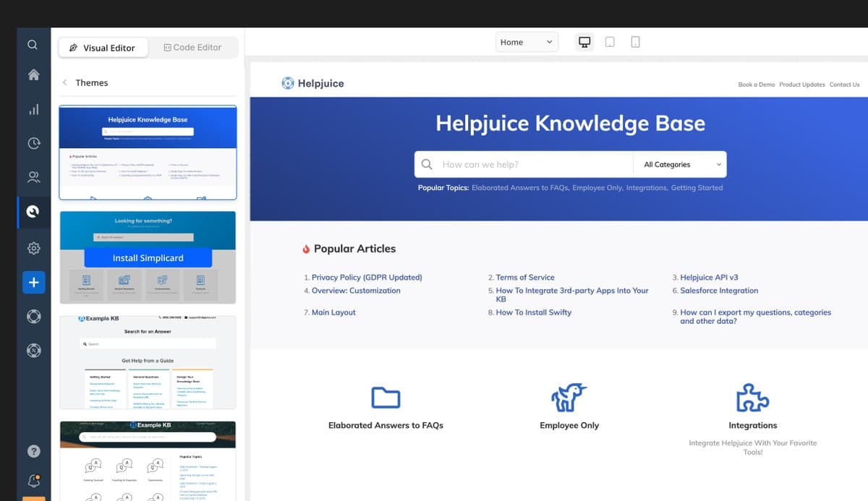Click the puzzle piece Integrations icon

752,397
